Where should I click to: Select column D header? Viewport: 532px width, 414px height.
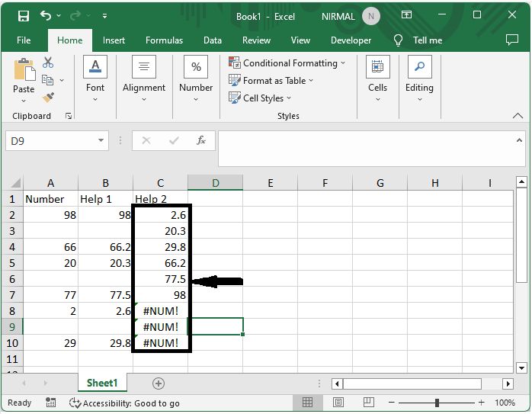coord(216,183)
